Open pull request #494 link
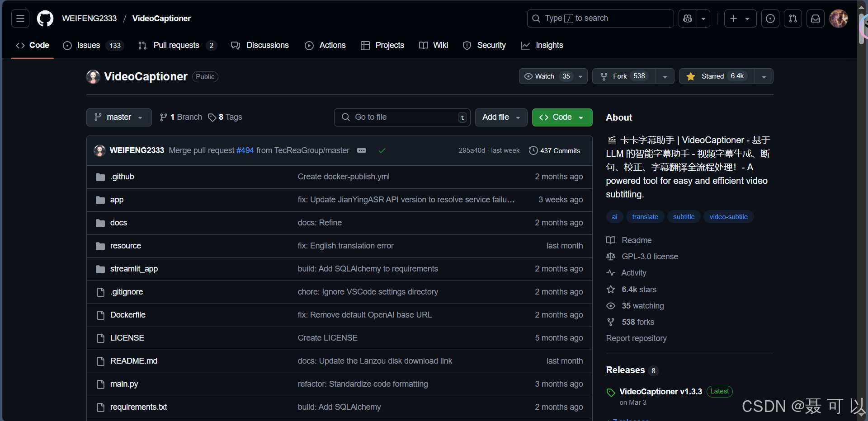The image size is (868, 421). pos(245,150)
